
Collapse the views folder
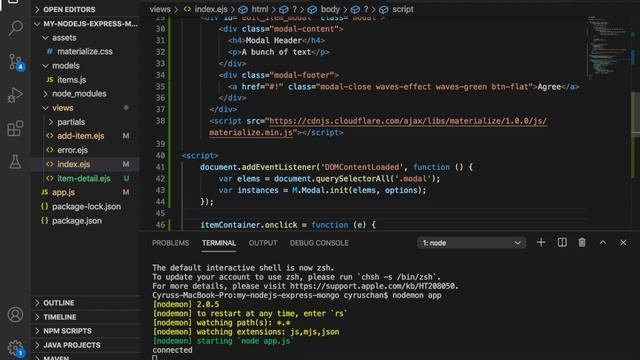click(x=86, y=108)
